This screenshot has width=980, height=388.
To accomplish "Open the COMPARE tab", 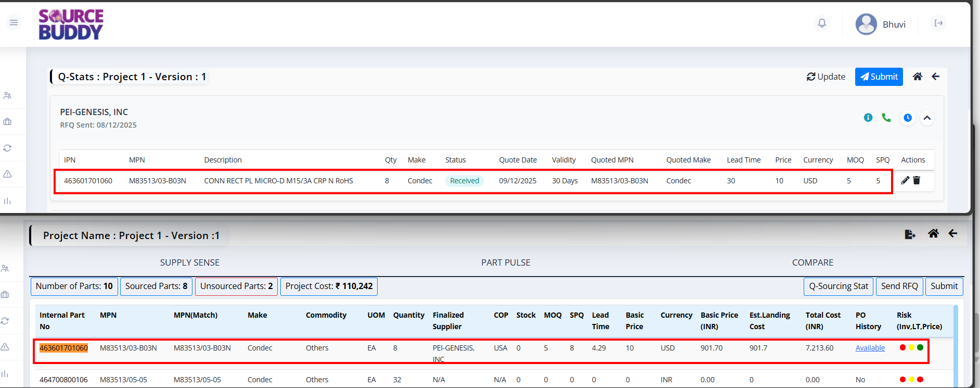I will click(813, 262).
